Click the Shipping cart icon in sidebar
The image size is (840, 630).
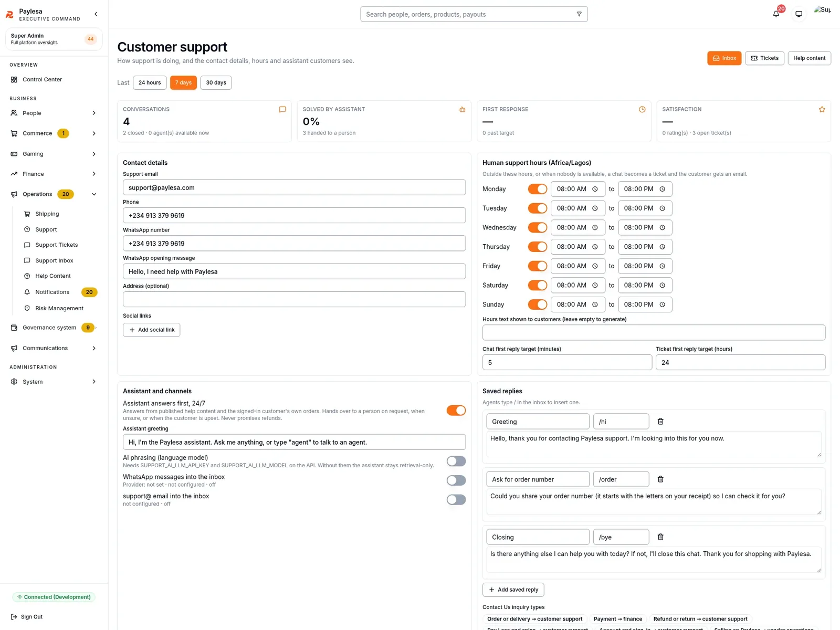(x=27, y=214)
